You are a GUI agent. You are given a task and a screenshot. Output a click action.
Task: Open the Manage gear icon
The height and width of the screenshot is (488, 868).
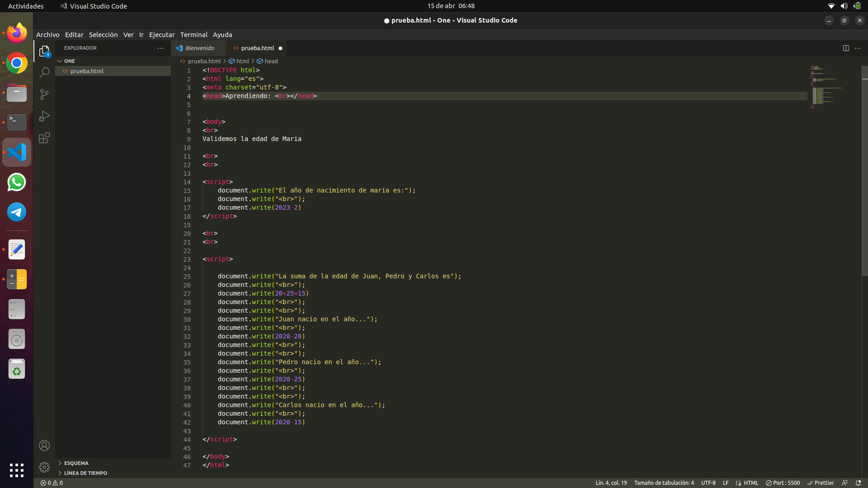pos(44,467)
